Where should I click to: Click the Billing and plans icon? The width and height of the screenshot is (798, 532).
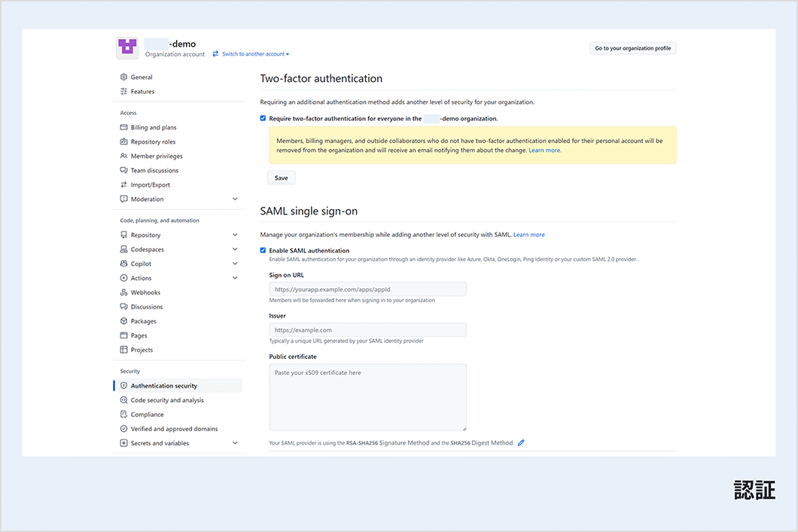[x=124, y=128]
